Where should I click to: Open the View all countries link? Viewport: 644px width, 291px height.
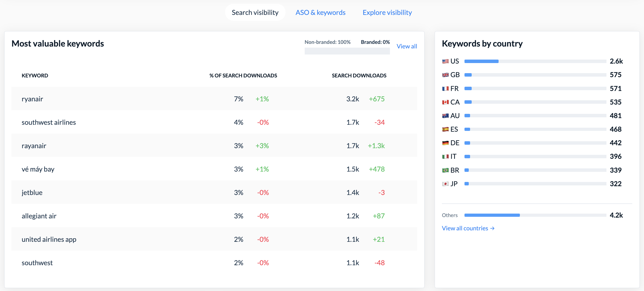(468, 228)
